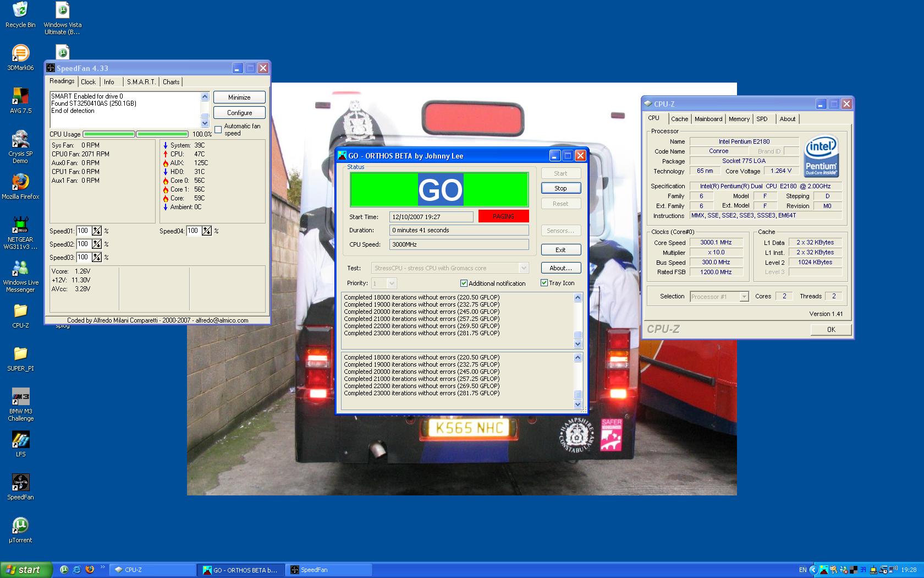Launch 3DMark06 from the desktop

point(20,58)
